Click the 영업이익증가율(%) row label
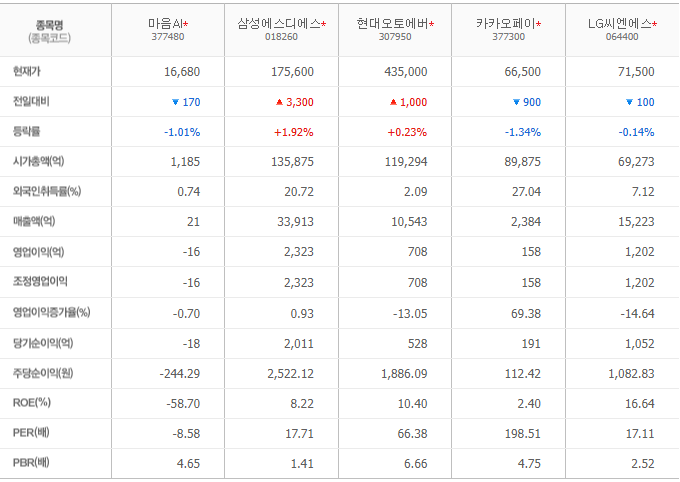Screen dimensions: 680x482 coord(51,312)
